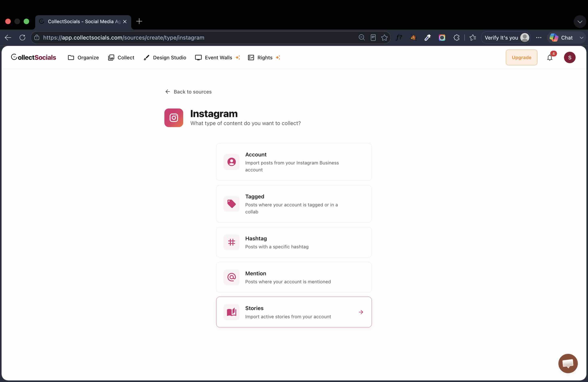This screenshot has width=588, height=382.
Task: Close the CollectSocials tab
Action: pos(125,22)
